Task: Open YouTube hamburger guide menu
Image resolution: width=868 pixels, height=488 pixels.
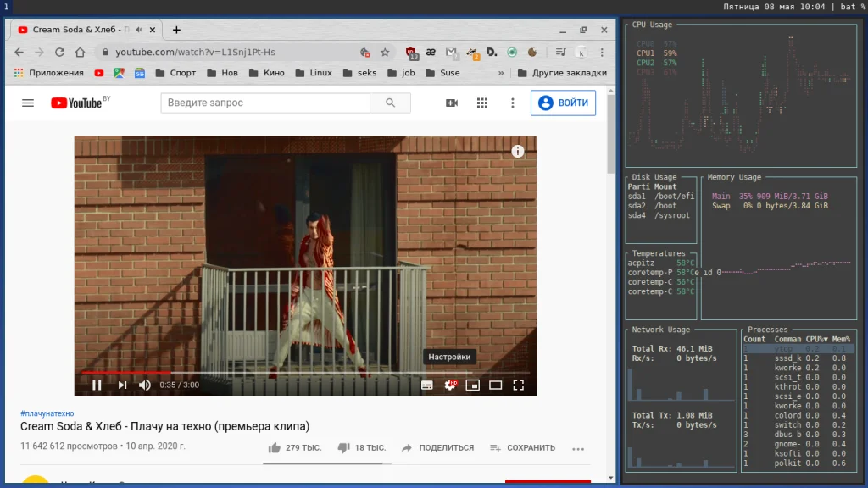Action: pyautogui.click(x=28, y=103)
